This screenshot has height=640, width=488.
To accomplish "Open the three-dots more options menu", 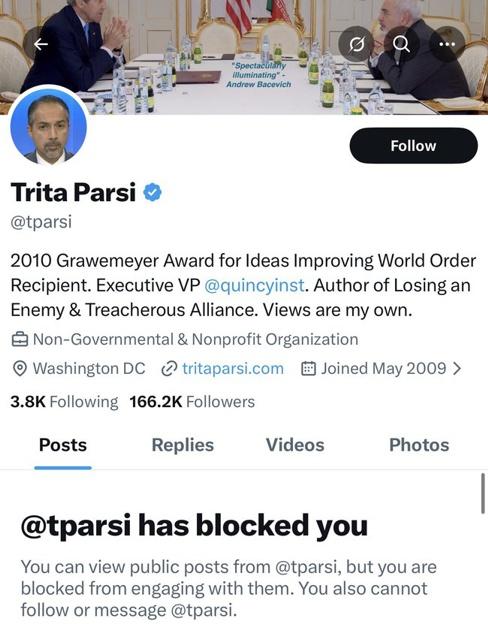I will [x=447, y=44].
